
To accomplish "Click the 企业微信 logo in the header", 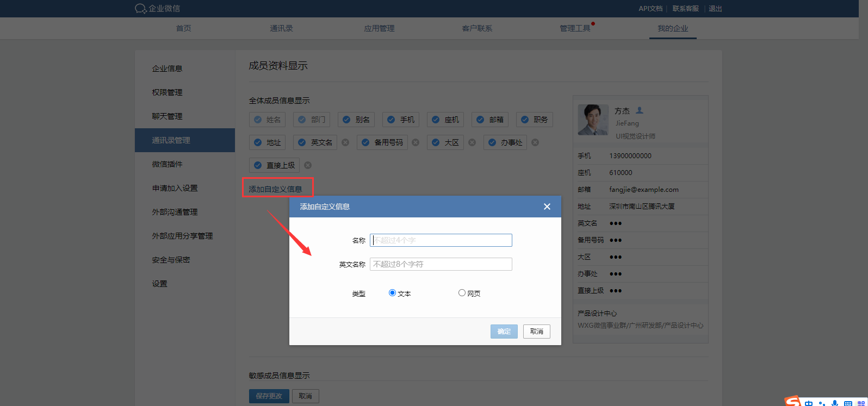I will (157, 9).
